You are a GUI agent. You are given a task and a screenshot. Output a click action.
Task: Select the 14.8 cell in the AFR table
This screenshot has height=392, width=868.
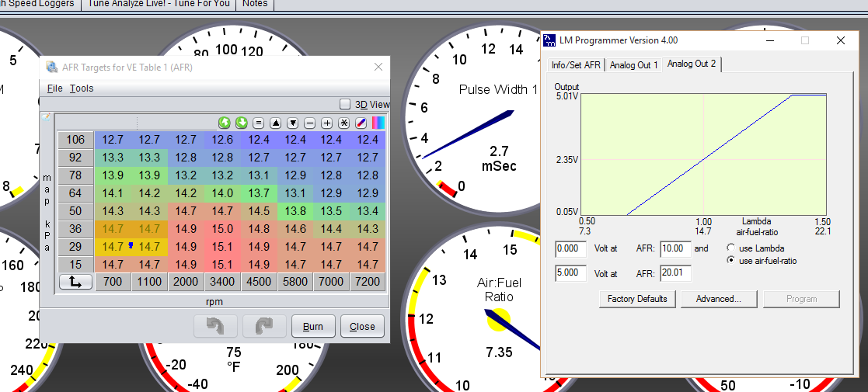point(259,228)
